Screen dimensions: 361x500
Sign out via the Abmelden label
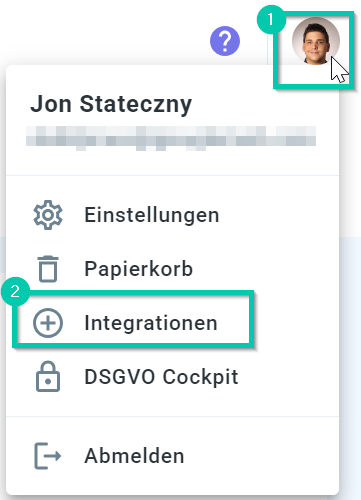(134, 456)
